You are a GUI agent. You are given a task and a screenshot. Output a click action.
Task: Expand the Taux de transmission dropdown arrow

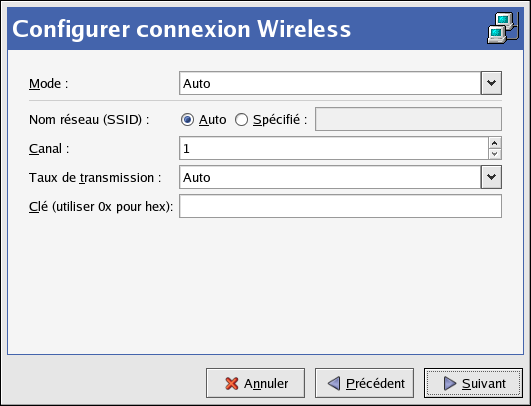click(x=491, y=177)
